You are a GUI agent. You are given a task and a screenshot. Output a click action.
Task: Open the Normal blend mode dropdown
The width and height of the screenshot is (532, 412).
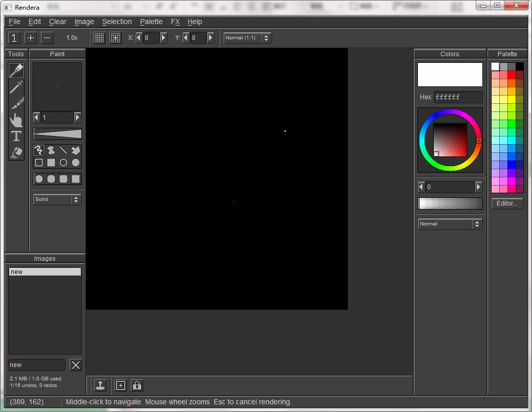pos(450,224)
